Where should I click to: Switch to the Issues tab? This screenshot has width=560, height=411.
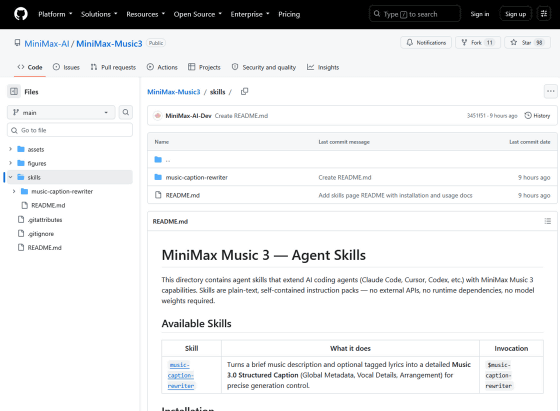tap(66, 67)
